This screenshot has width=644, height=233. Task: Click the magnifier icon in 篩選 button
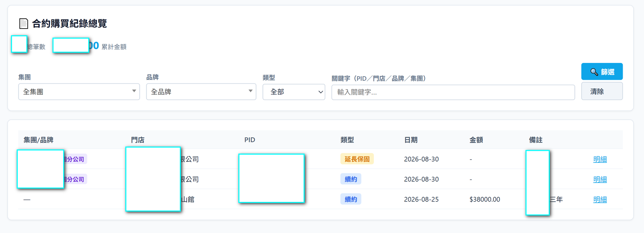(x=594, y=72)
